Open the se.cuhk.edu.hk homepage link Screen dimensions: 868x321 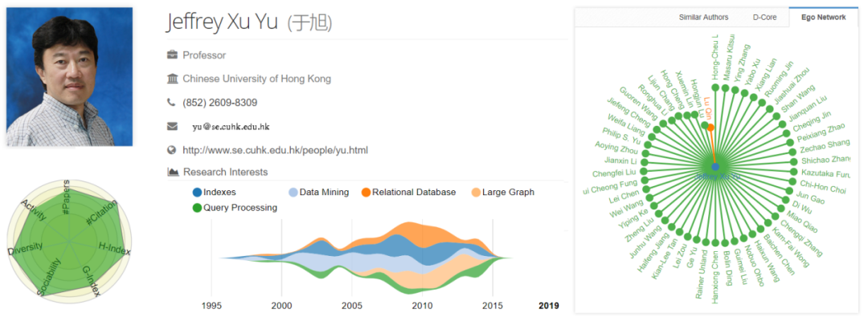point(275,150)
